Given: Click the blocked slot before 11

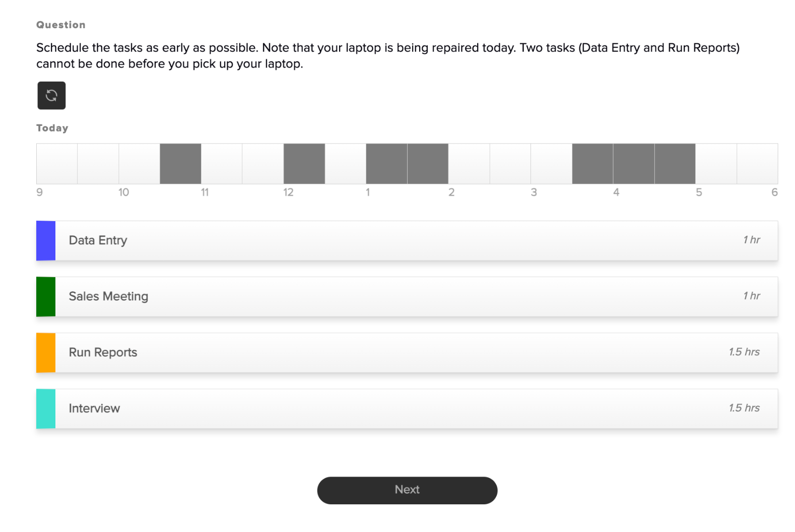Looking at the screenshot, I should [180, 164].
